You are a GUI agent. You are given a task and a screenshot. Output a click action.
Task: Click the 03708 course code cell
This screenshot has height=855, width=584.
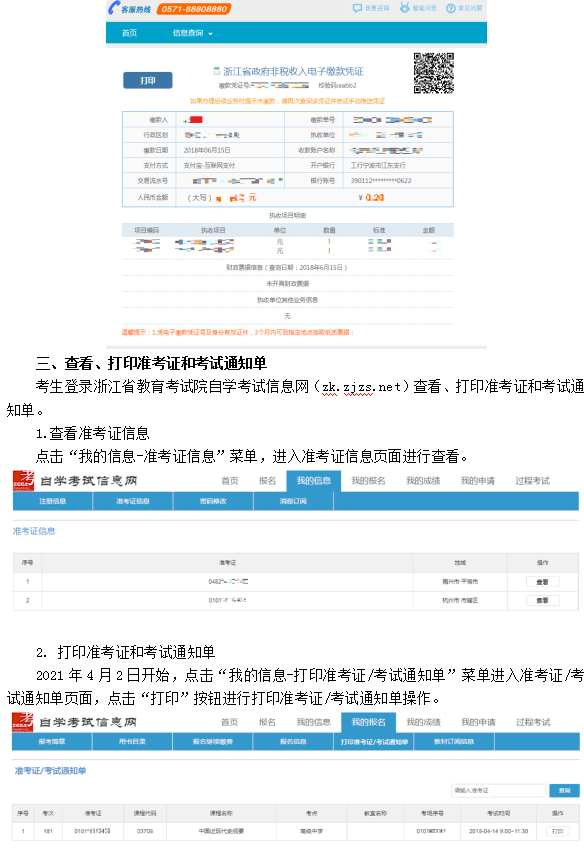click(x=145, y=831)
